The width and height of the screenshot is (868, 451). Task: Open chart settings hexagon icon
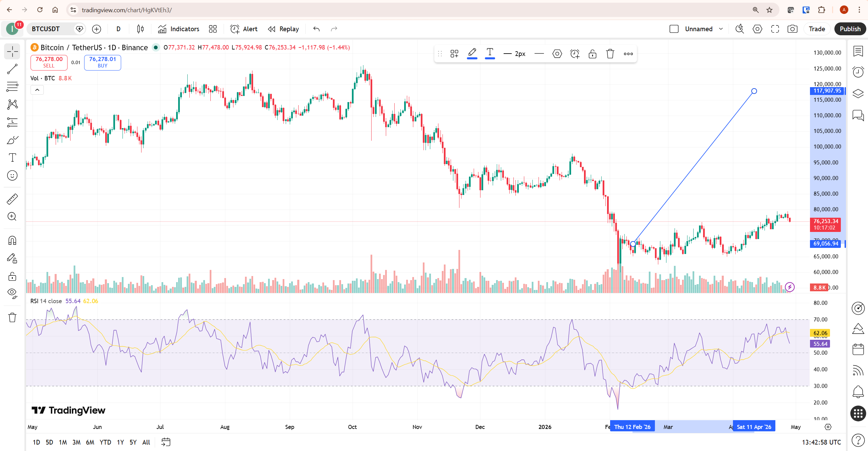pos(757,29)
